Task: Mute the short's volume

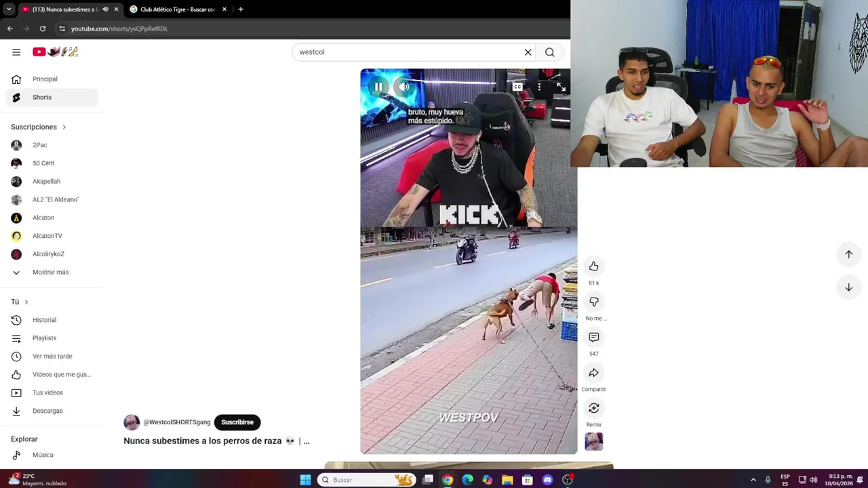Action: [x=404, y=87]
